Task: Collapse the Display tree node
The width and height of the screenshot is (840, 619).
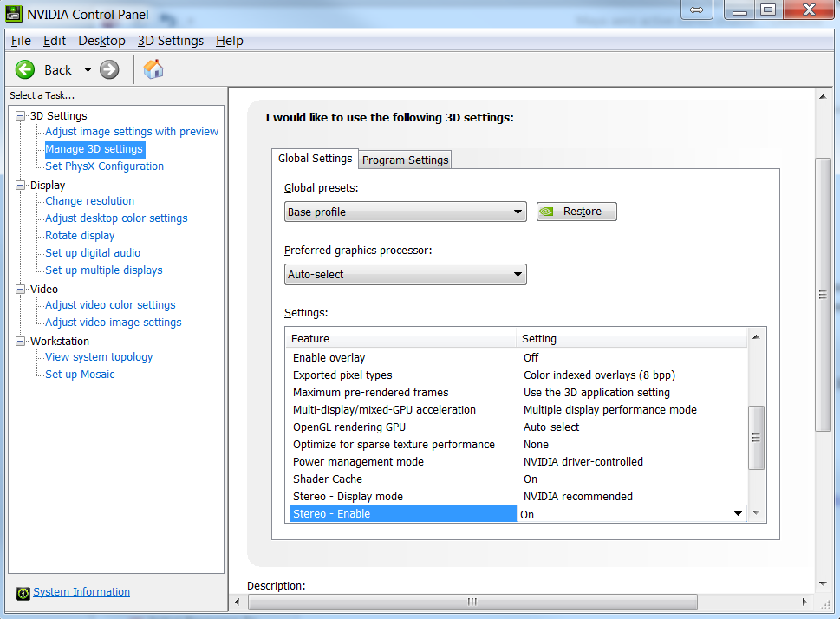Action: pos(21,185)
